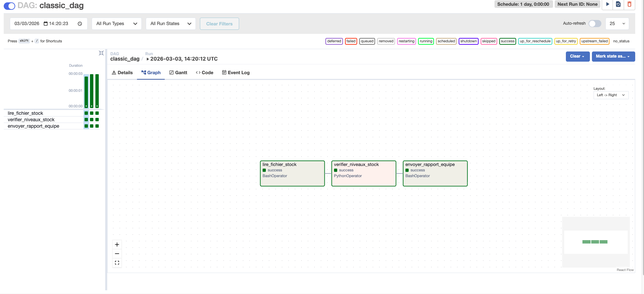Click verifier_niveaux_stock square for the last run
The height and width of the screenshot is (294, 644).
[x=97, y=120]
